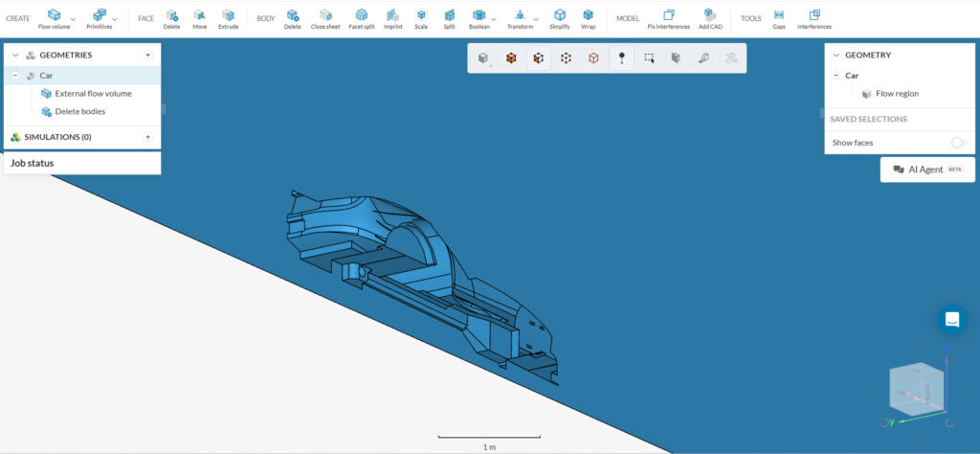The width and height of the screenshot is (980, 454).
Task: Open the Gaps tool
Action: coord(779,18)
